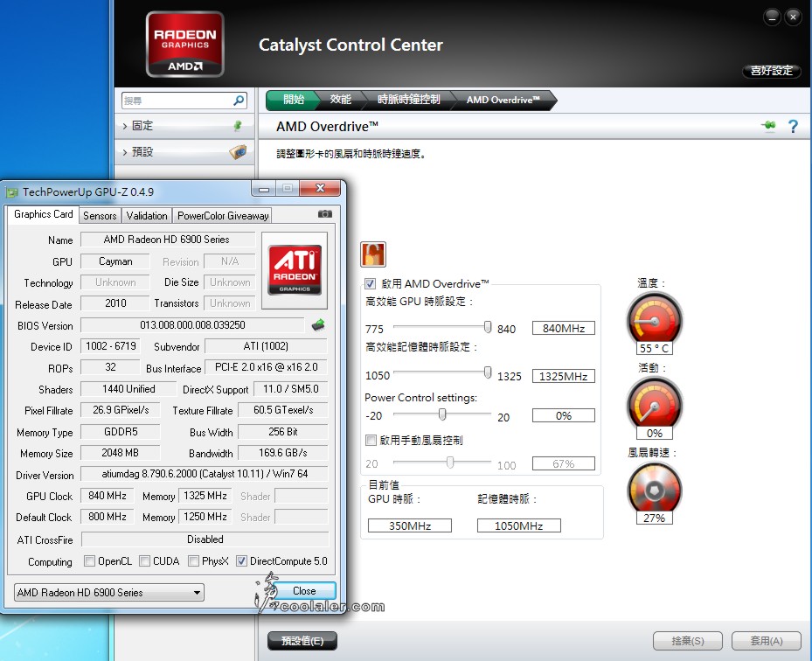812x661 pixels.
Task: Click the 開始 breadcrumb item
Action: (x=293, y=100)
